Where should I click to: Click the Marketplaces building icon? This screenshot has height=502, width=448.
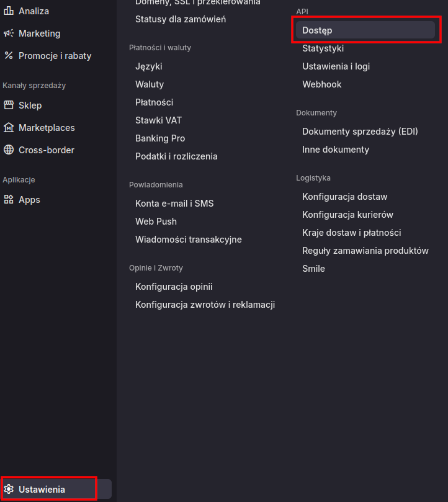[9, 128]
